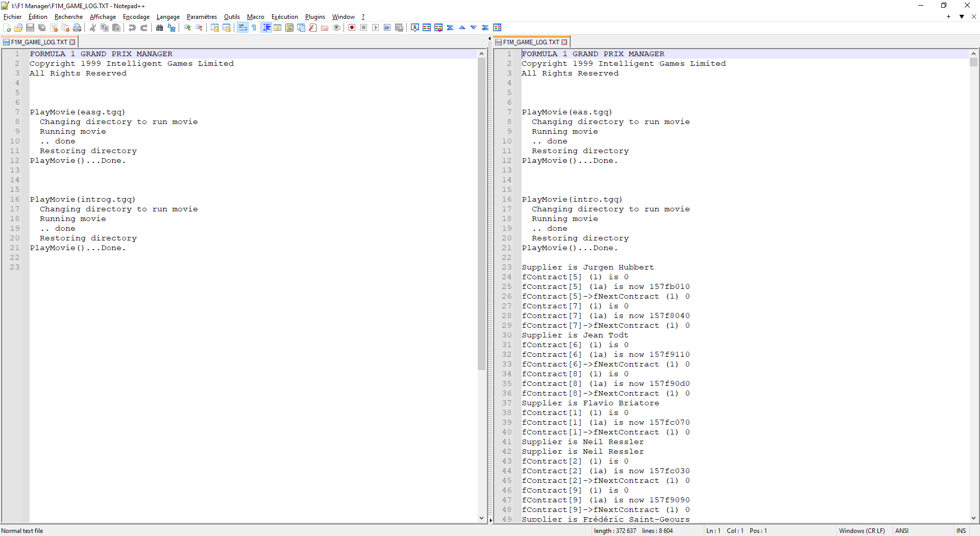
Task: Toggle Show All Characters pilcrow icon
Action: pyautogui.click(x=254, y=28)
